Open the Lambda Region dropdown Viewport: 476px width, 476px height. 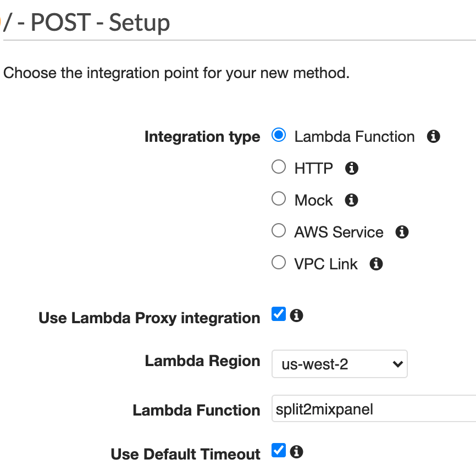[x=339, y=364]
